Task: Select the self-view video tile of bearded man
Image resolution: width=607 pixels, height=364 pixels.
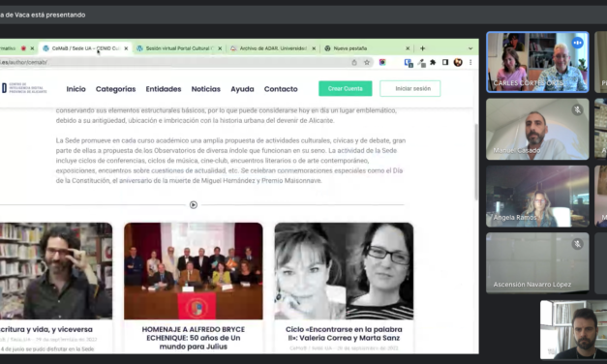Action: click(574, 329)
